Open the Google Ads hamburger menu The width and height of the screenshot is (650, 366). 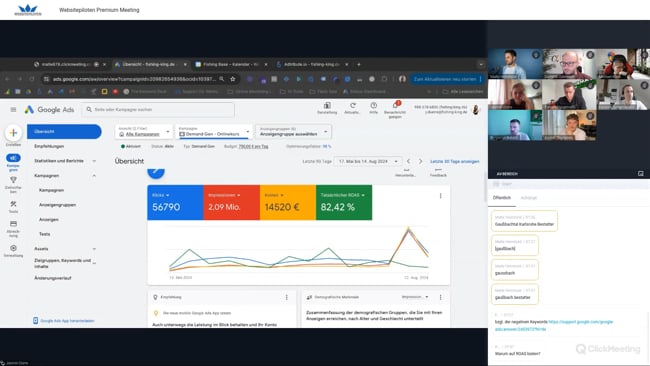click(13, 110)
